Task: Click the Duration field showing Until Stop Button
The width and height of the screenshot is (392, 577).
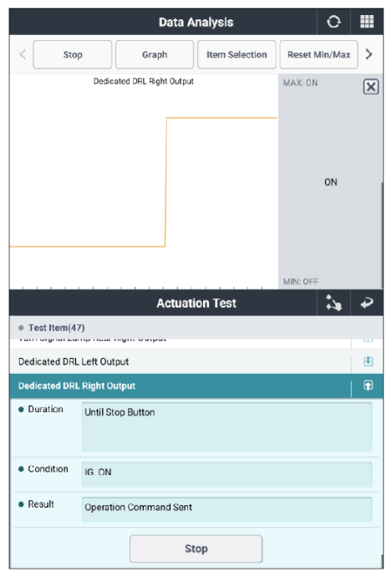Action: pyautogui.click(x=227, y=426)
